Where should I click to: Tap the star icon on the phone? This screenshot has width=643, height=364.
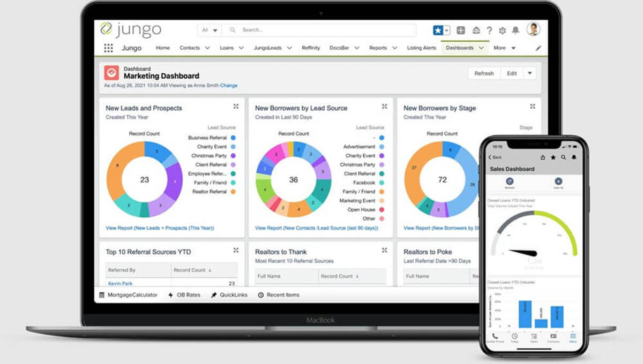553,157
